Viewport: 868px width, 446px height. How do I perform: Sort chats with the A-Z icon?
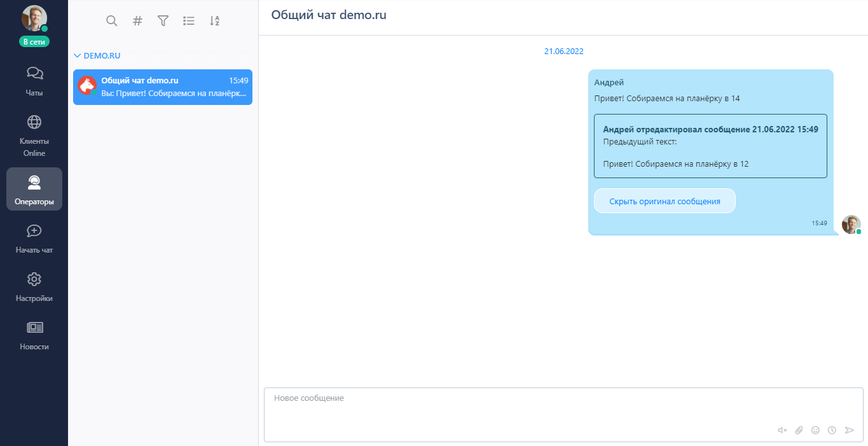click(214, 21)
